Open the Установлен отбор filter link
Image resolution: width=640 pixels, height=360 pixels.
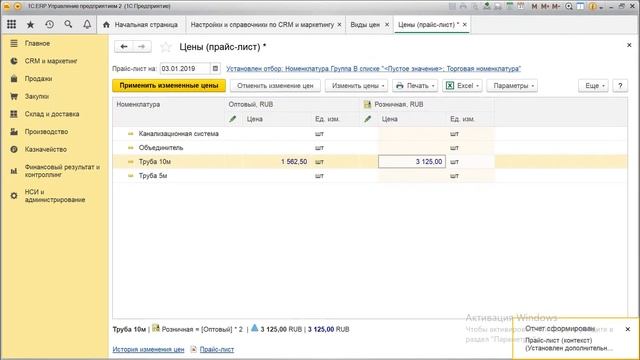373,69
